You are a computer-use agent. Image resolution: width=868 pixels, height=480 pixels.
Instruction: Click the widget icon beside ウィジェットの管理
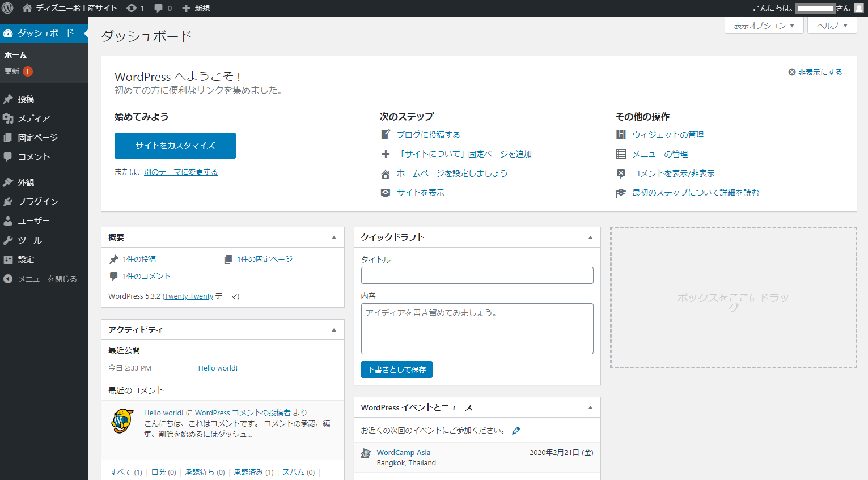point(621,134)
